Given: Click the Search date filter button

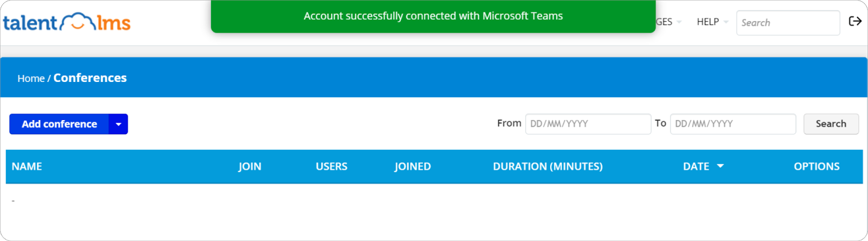Looking at the screenshot, I should point(831,124).
